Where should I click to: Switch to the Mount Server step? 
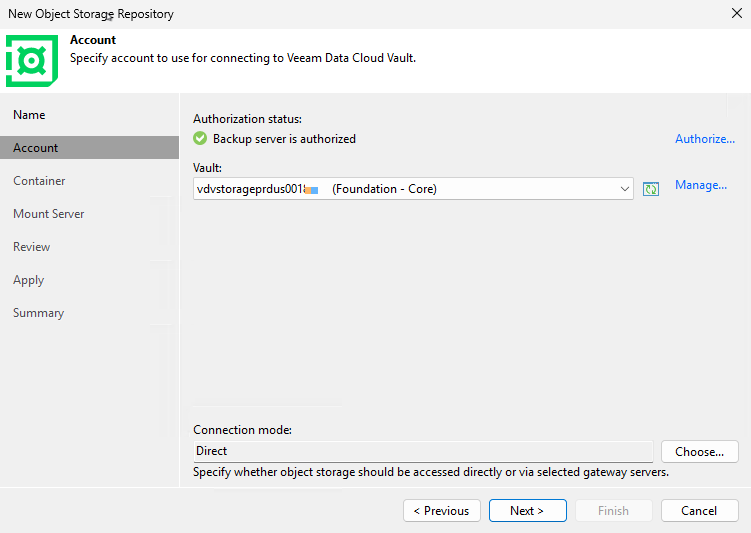tap(49, 214)
